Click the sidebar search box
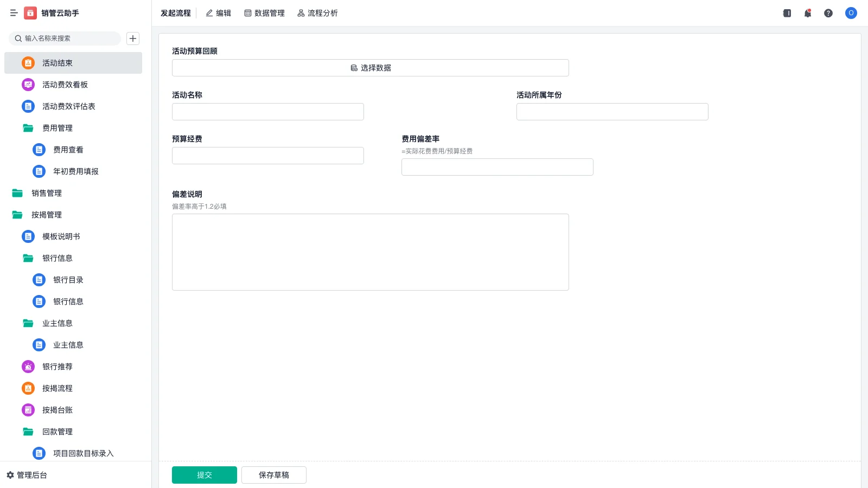The width and height of the screenshot is (868, 488). coord(65,38)
